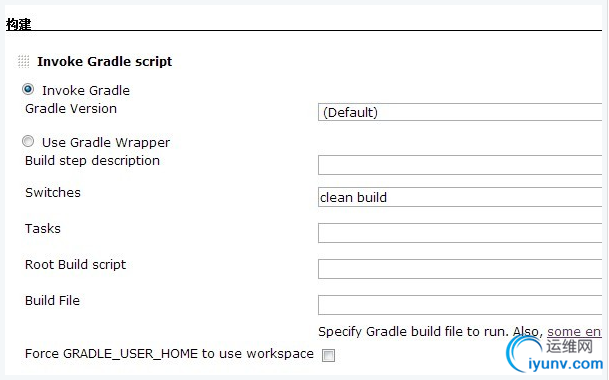Focus the Switches field containing clean build
Viewport: 609px width, 380px height.
tap(460, 197)
